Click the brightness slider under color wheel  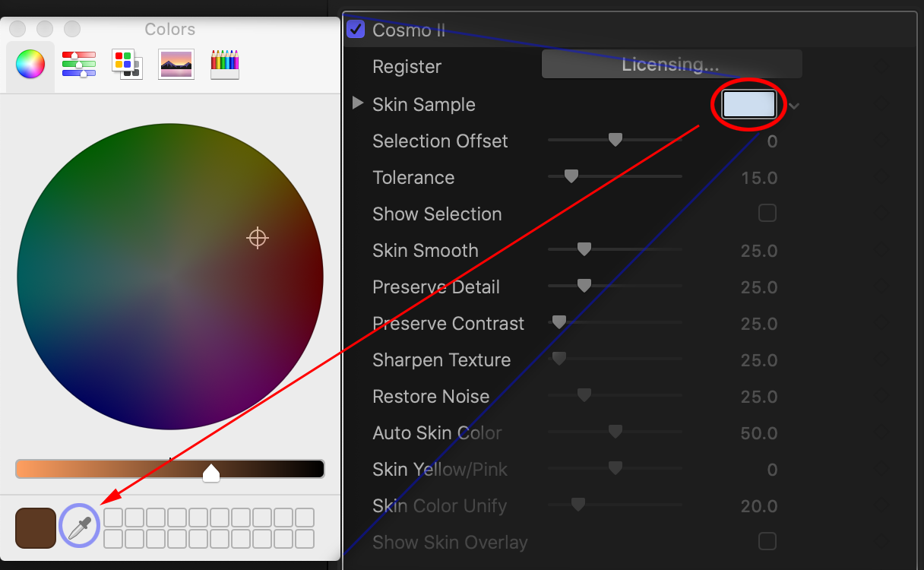[170, 469]
